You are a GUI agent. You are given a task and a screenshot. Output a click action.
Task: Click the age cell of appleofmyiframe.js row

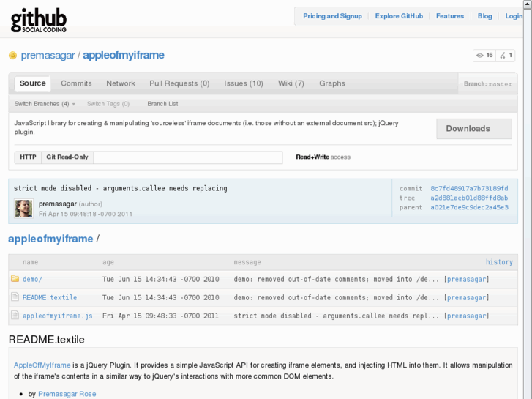coord(160,316)
